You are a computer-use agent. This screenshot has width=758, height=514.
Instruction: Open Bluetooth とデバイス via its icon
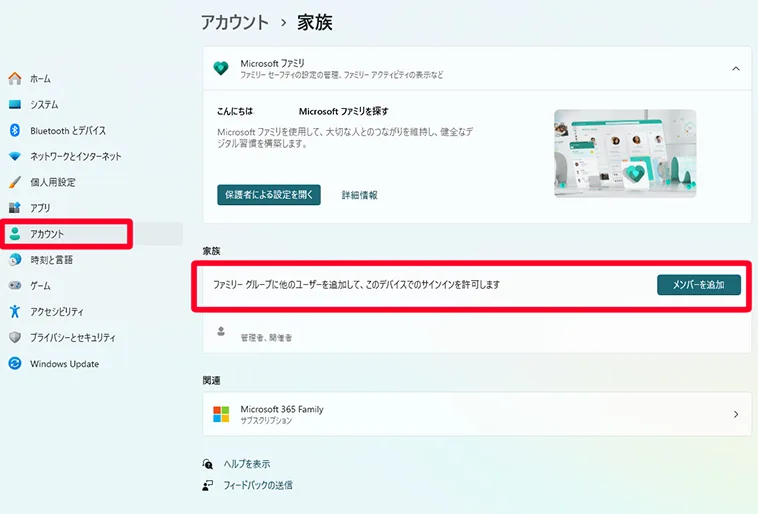point(15,131)
